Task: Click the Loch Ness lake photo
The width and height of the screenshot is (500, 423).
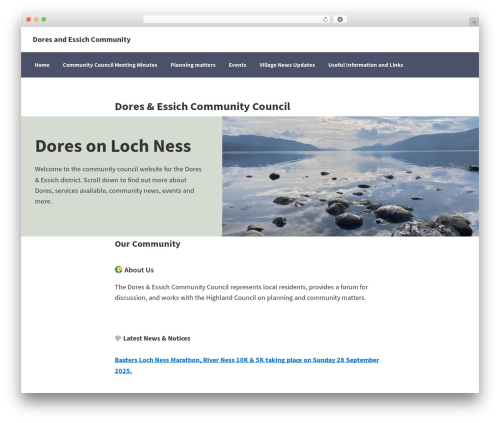Action: [x=351, y=176]
